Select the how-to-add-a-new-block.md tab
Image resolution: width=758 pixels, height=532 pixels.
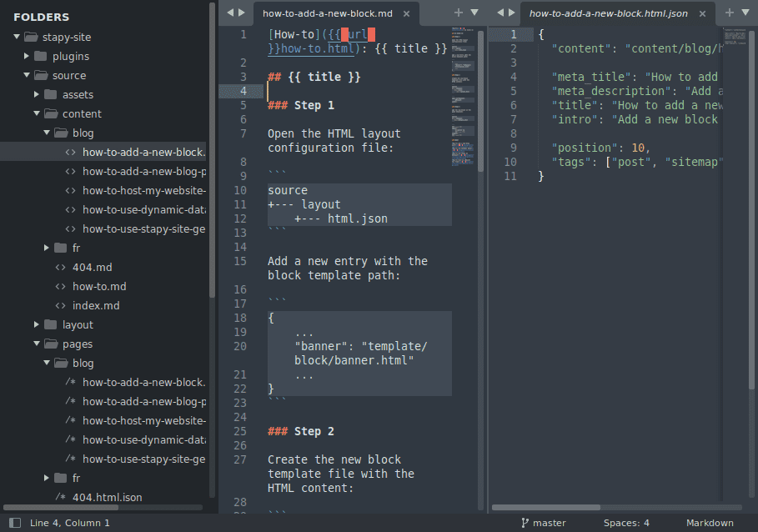coord(328,14)
